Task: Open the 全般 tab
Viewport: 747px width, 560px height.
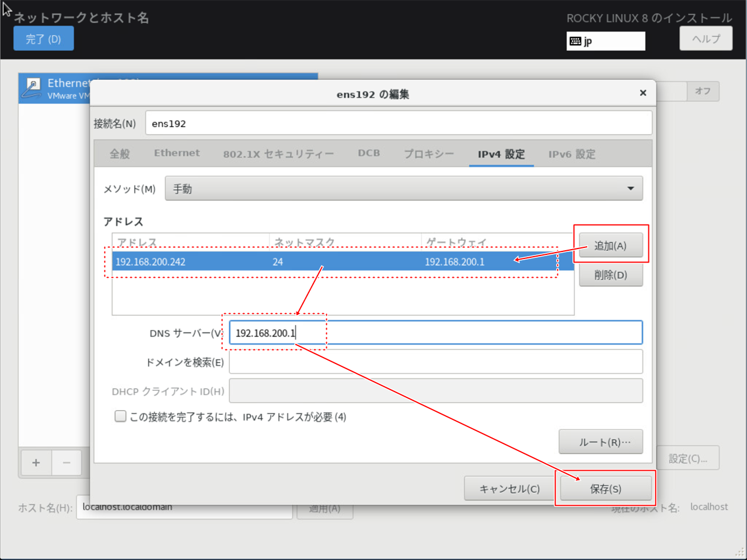Action: [x=120, y=154]
